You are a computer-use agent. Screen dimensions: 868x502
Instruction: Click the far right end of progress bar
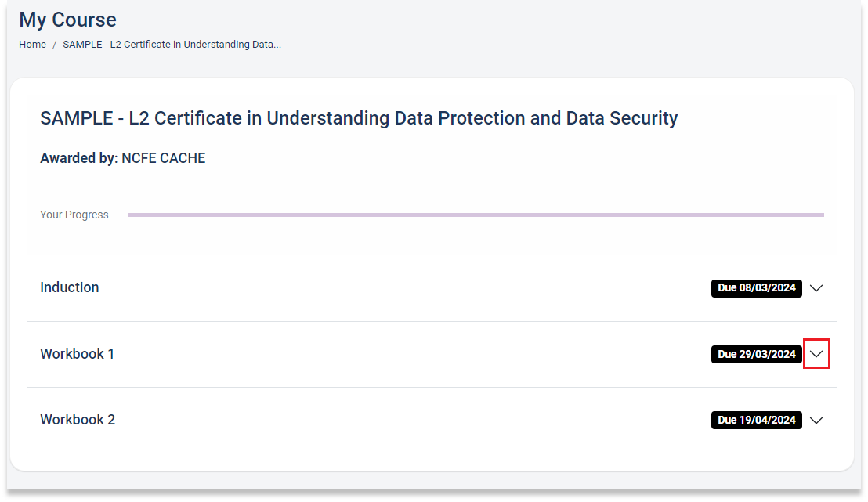click(821, 215)
